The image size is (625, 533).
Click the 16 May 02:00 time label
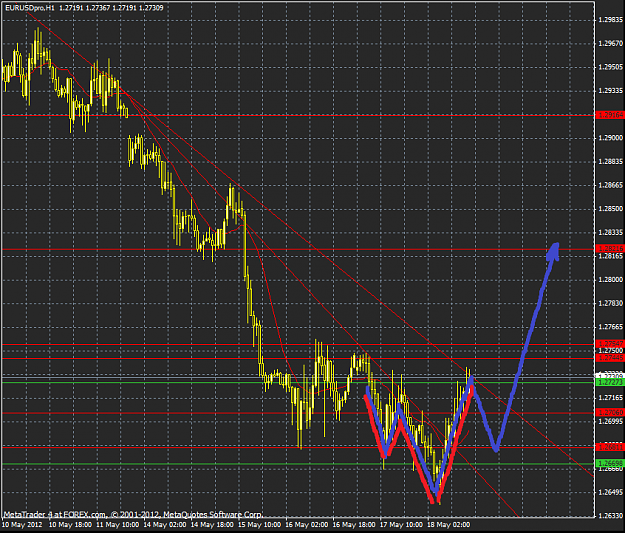coord(307,524)
